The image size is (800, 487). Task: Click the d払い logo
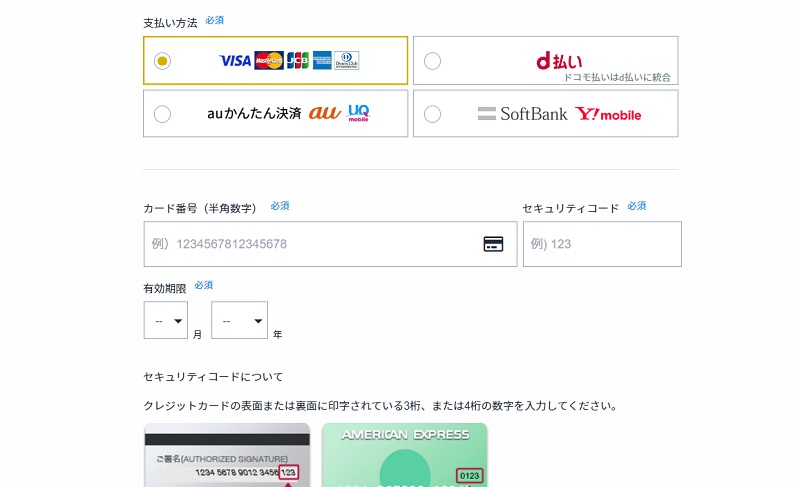tap(559, 61)
